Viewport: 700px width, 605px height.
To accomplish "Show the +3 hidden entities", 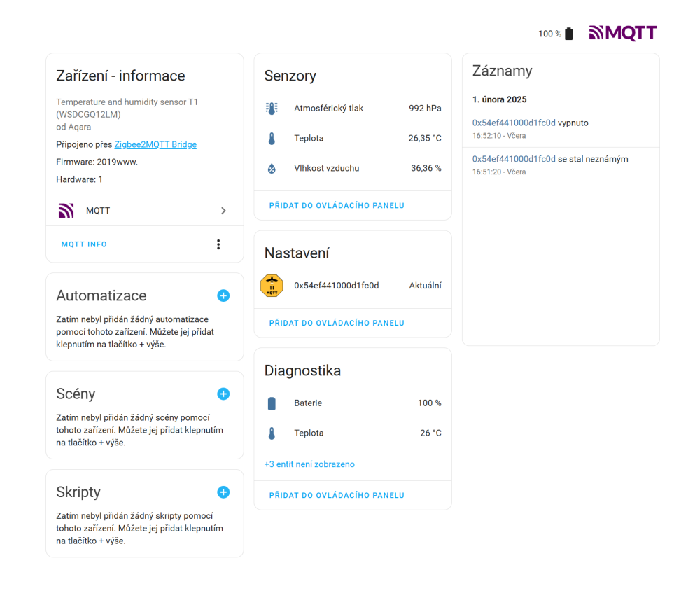I will click(x=309, y=464).
